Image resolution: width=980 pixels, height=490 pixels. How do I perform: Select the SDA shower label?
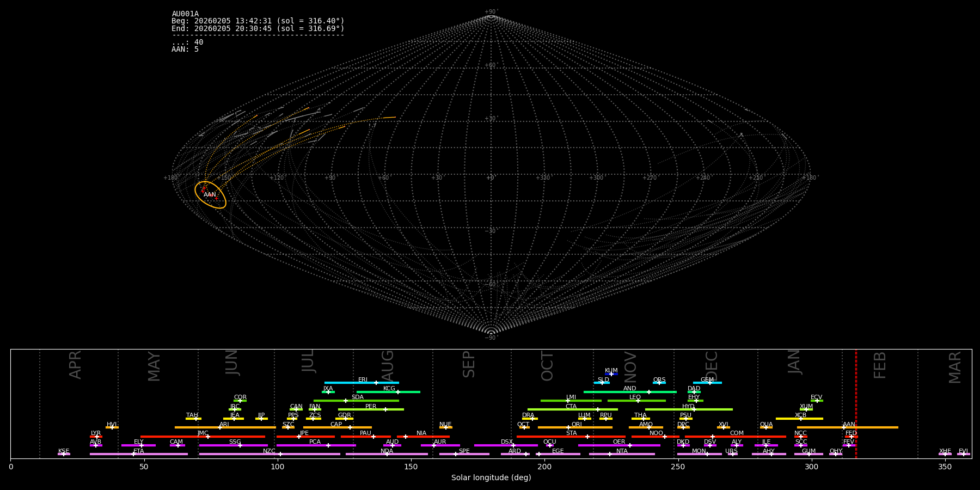(x=358, y=397)
